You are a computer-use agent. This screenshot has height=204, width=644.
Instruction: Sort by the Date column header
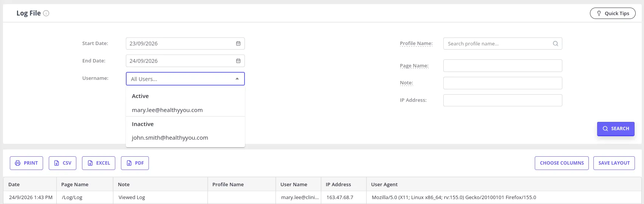30,184
